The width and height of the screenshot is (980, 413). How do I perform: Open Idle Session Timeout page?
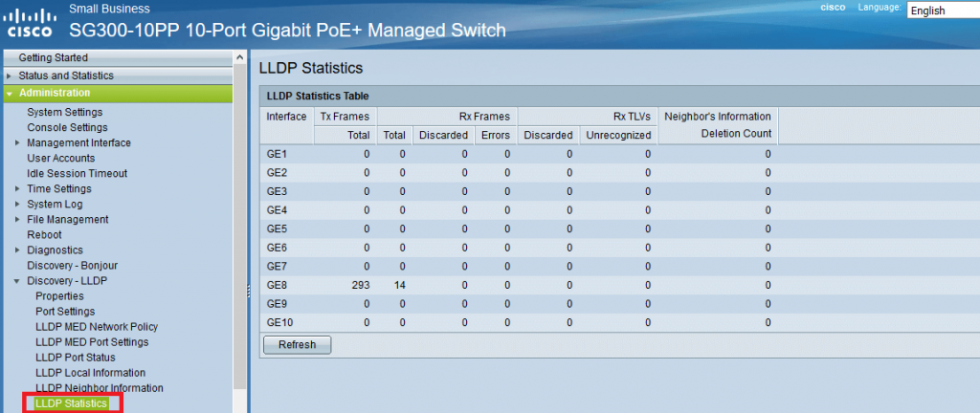point(77,173)
